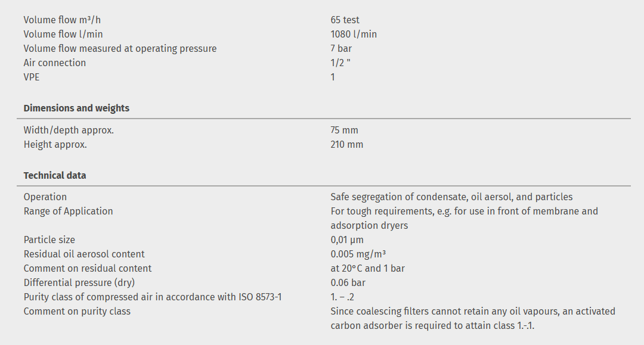
Task: Select the "Air connection" label
Action: click(x=55, y=63)
